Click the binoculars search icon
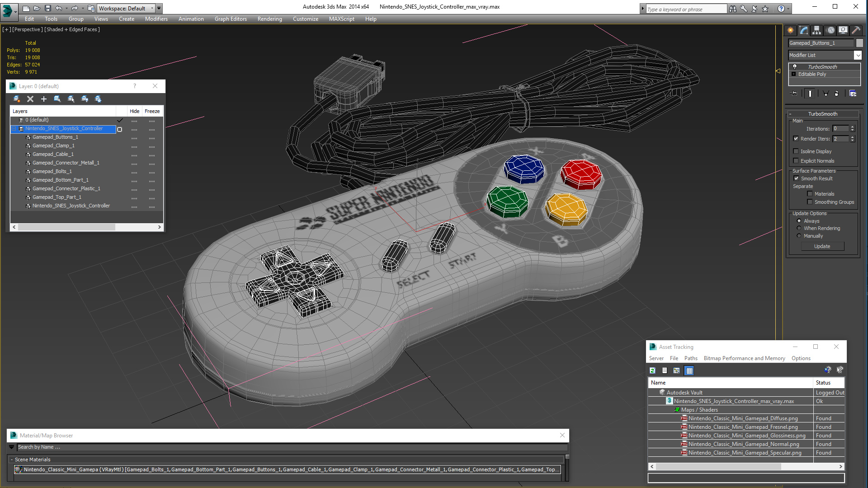The image size is (868, 488). [733, 9]
